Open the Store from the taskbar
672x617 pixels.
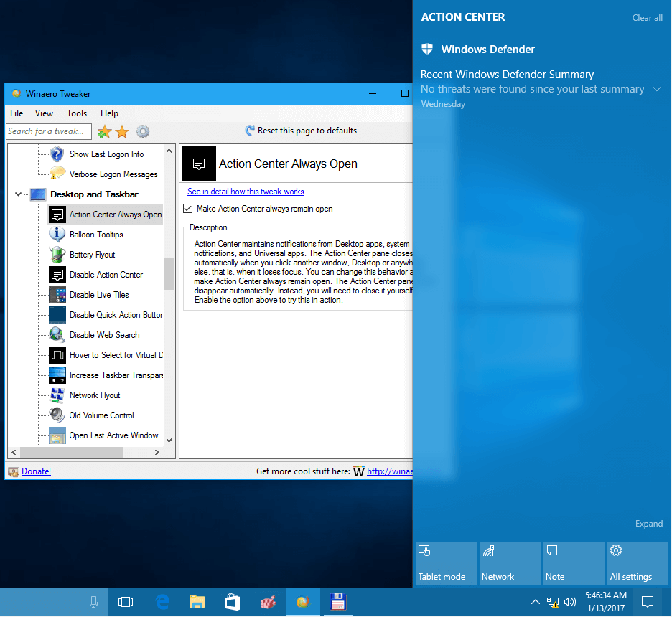pyautogui.click(x=233, y=603)
